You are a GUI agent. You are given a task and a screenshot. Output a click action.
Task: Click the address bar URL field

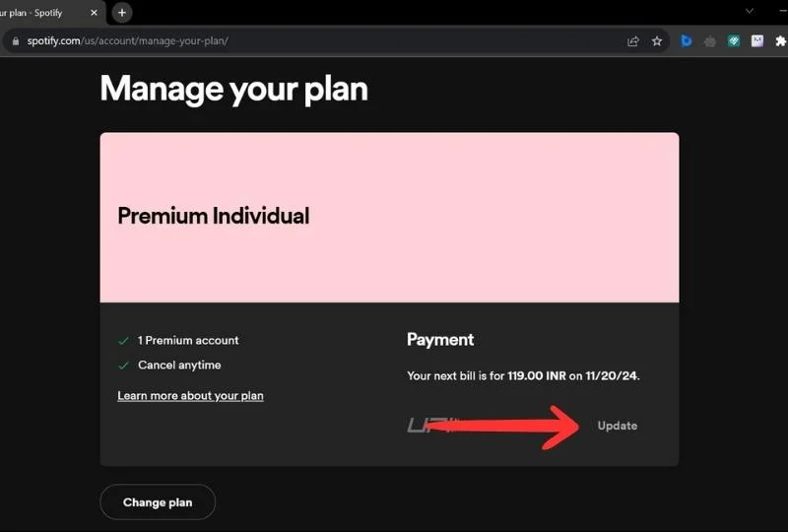(295, 41)
